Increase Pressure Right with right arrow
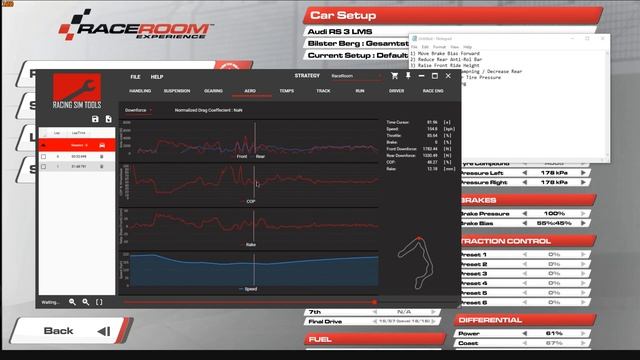Viewport: 640px width, 360px height. [x=583, y=182]
